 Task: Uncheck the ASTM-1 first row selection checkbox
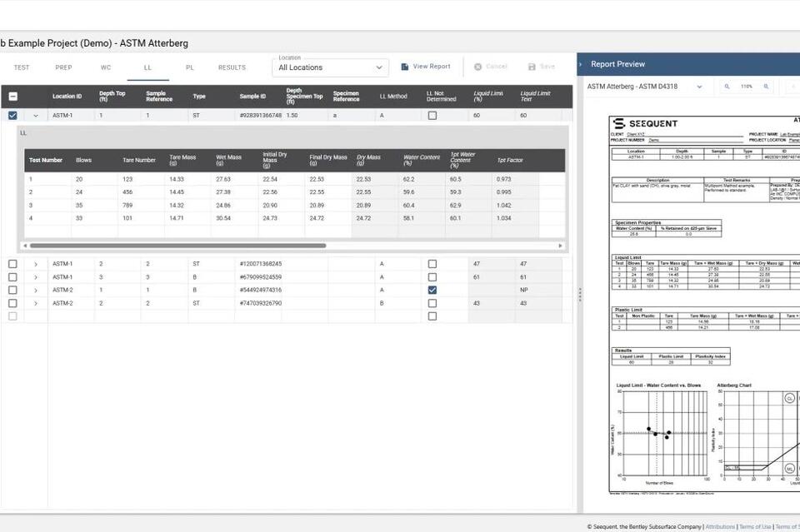coord(12,116)
